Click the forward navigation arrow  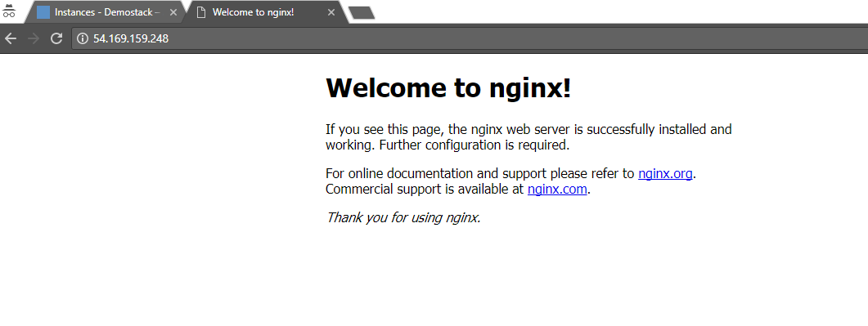(x=34, y=38)
